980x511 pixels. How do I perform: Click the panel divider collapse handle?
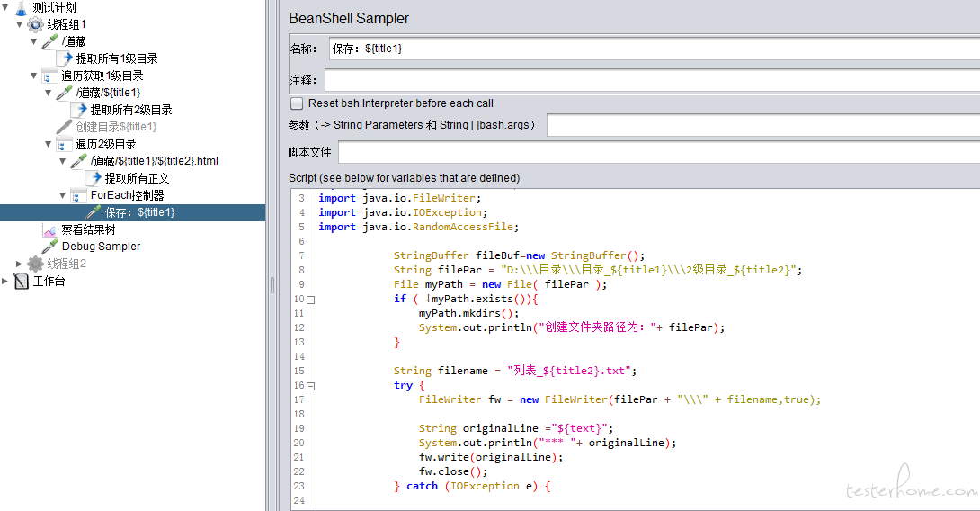pos(272,285)
